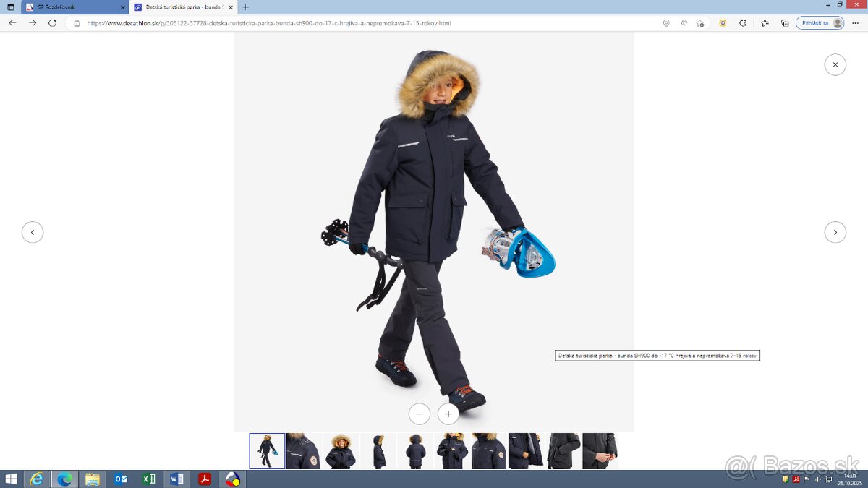
Task: Zoom out with the minus button
Action: pos(420,414)
